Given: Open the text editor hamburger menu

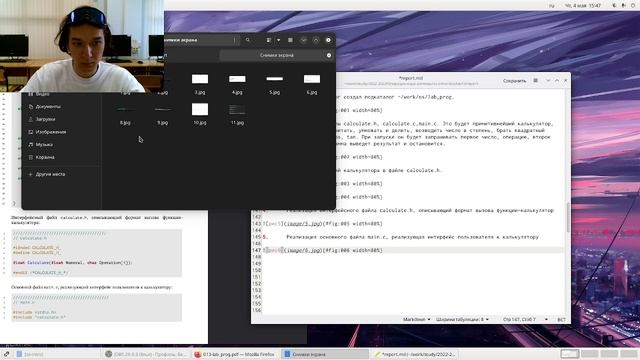Looking at the screenshot, I should coord(536,80).
